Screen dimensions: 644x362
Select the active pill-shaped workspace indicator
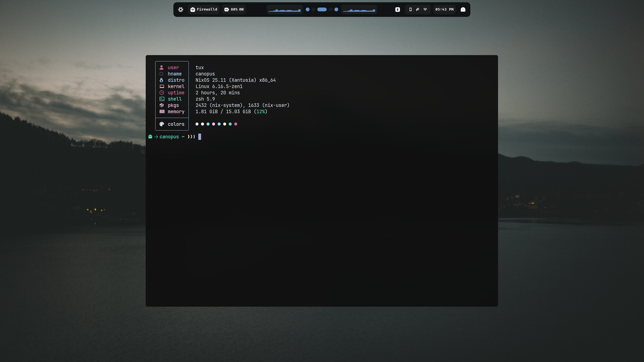tap(322, 10)
